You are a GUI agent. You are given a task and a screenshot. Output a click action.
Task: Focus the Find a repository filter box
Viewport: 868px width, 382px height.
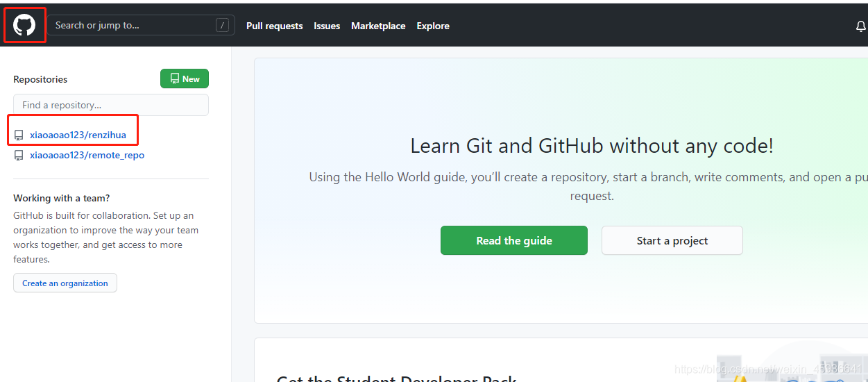point(111,105)
